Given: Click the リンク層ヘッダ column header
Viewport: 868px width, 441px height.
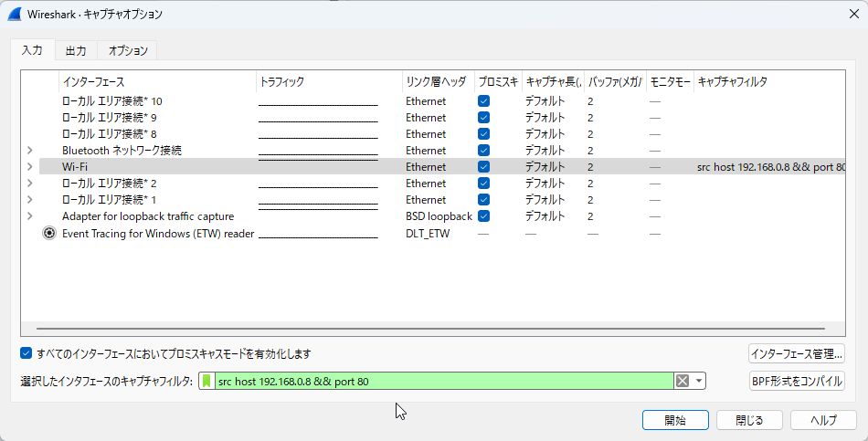Looking at the screenshot, I should (x=439, y=82).
